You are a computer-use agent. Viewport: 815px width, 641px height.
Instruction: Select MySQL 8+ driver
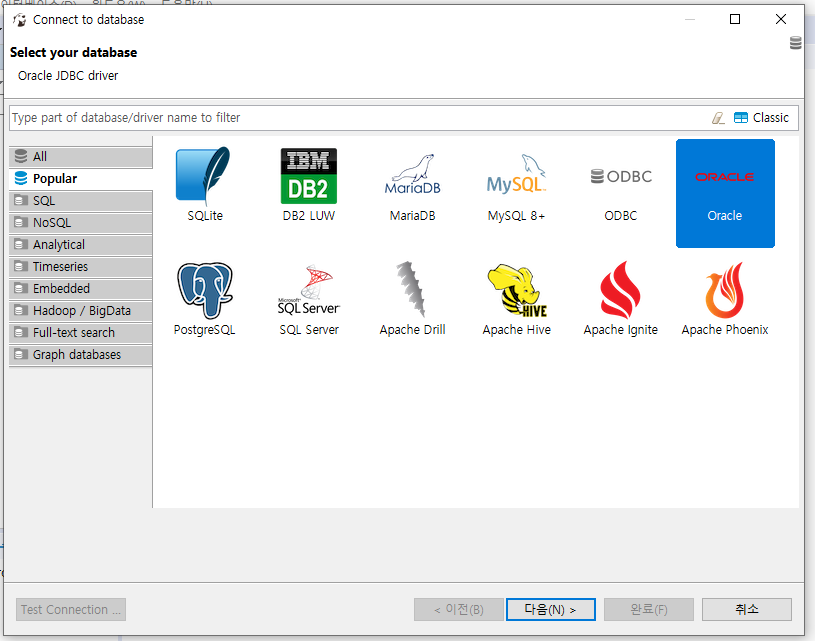point(516,187)
